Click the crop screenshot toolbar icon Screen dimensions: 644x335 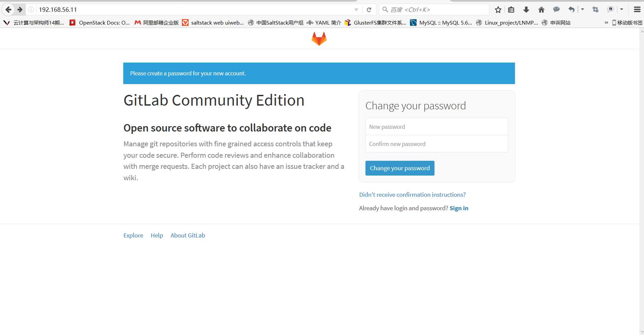click(x=595, y=10)
